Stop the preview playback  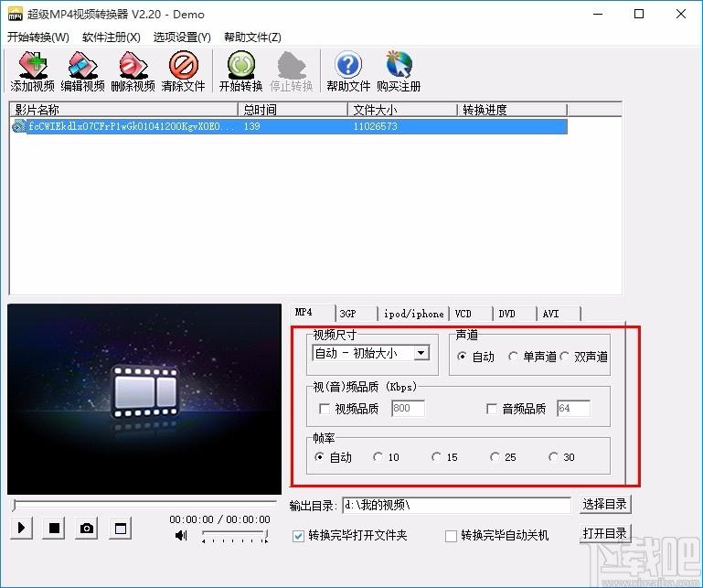tap(54, 528)
